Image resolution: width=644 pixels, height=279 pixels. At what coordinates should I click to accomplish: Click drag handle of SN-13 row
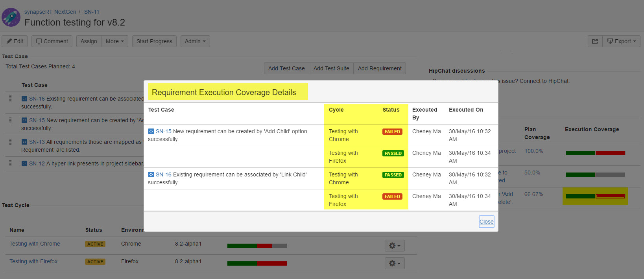[x=11, y=142]
